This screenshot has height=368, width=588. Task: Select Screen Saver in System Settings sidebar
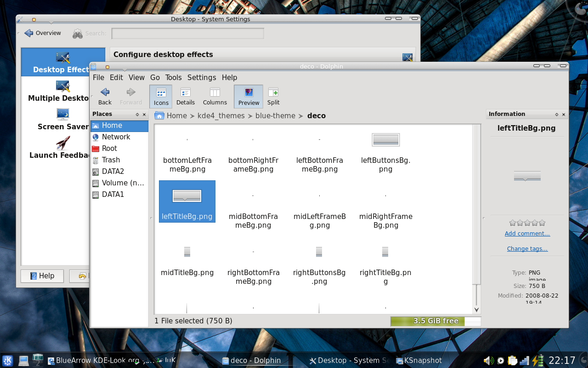(55, 120)
